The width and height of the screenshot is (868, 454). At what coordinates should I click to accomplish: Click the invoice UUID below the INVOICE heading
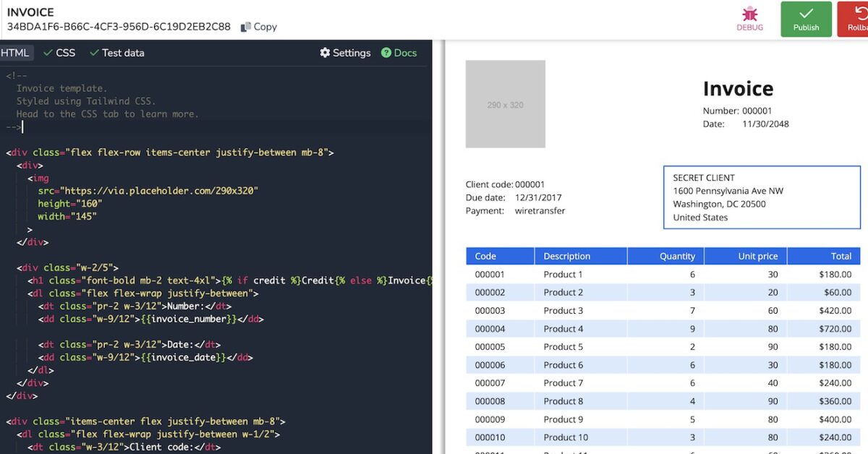click(119, 27)
